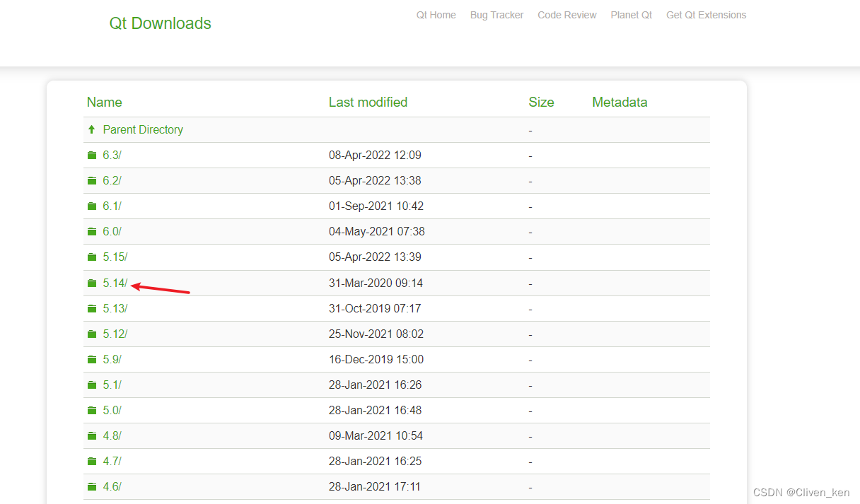Screen dimensions: 860x504
Task: Click the folder icon beside 5.13/
Action: click(x=92, y=308)
